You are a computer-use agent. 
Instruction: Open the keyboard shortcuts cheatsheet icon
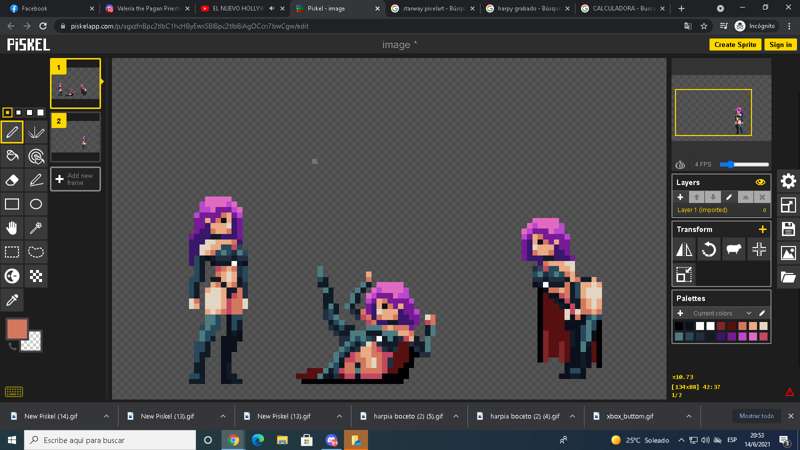coord(14,392)
